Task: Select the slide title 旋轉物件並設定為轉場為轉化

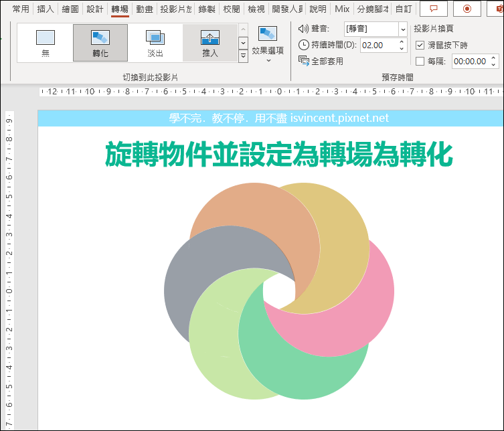Action: (x=278, y=155)
